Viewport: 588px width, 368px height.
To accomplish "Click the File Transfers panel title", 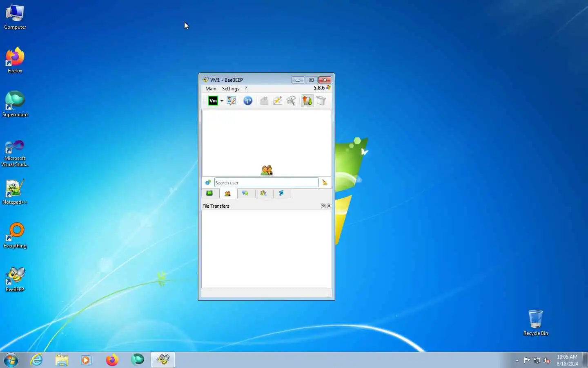I will coord(216,206).
